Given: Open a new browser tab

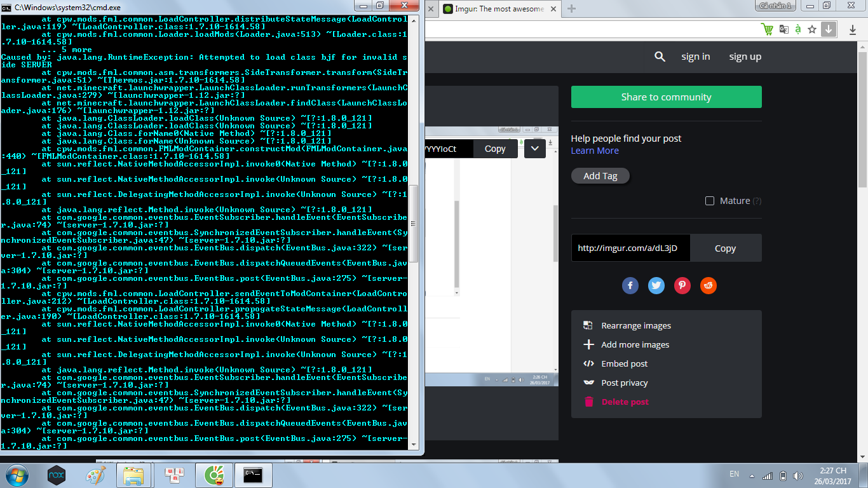Looking at the screenshot, I should (571, 9).
